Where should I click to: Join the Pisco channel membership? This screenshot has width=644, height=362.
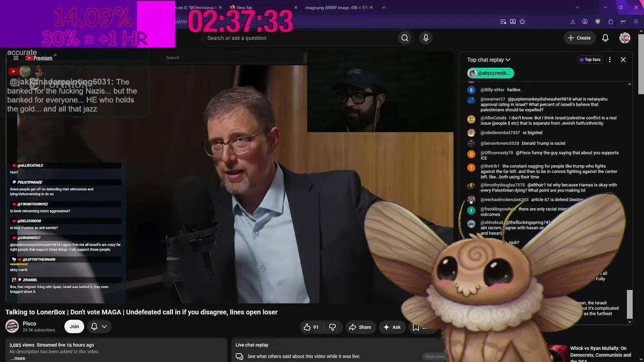pyautogui.click(x=74, y=327)
